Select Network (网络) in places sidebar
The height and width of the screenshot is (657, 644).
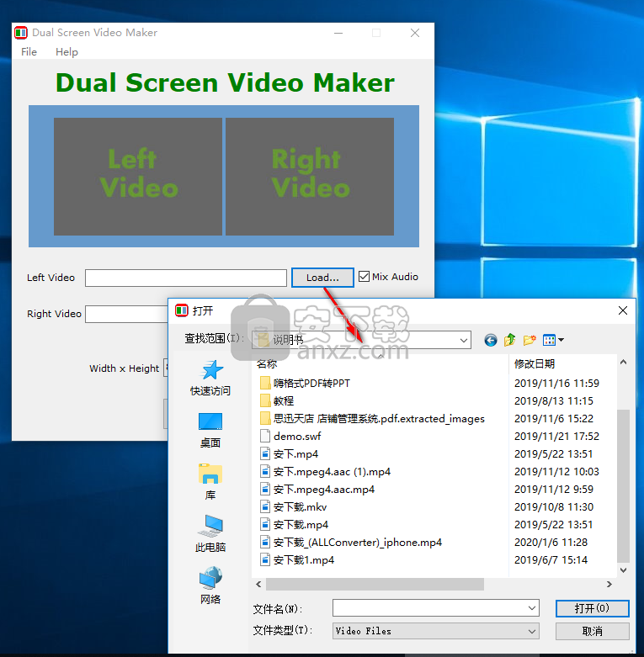click(210, 586)
